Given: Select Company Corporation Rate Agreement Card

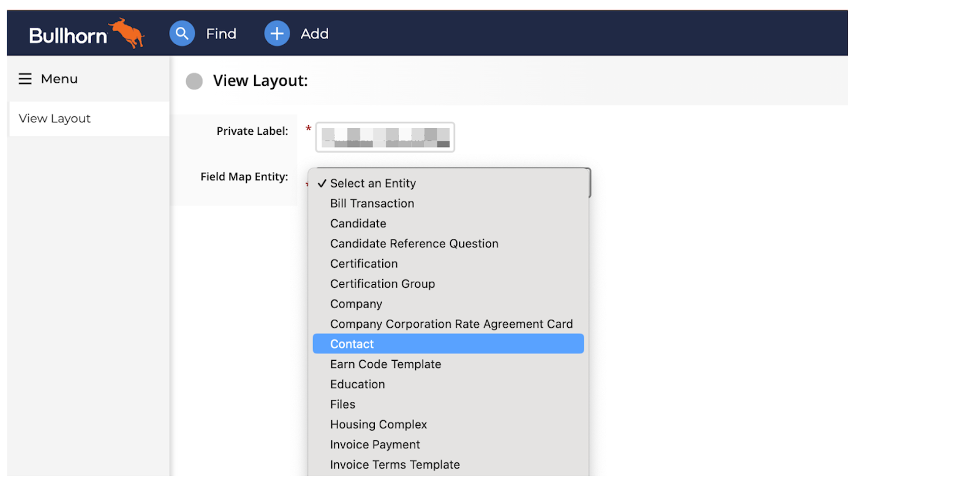Looking at the screenshot, I should point(451,324).
